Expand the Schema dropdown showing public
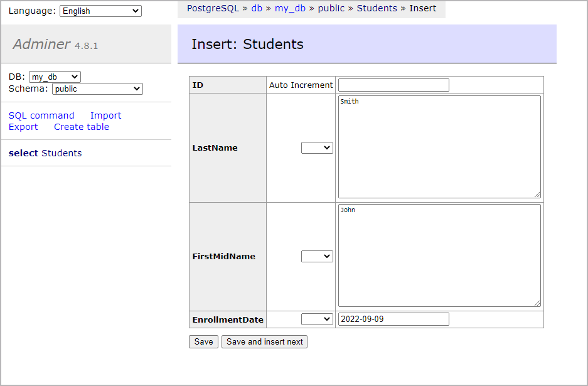The width and height of the screenshot is (588, 386). 97,89
